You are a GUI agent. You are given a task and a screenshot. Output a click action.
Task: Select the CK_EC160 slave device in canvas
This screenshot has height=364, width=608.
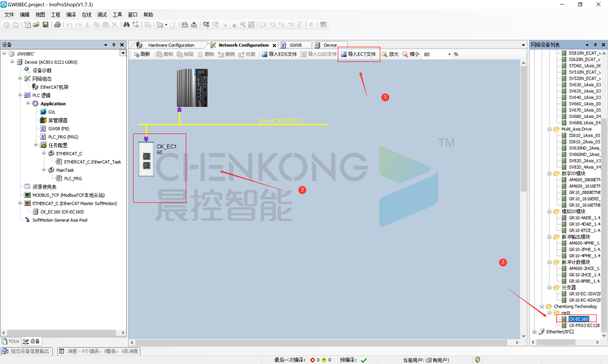pyautogui.click(x=146, y=159)
